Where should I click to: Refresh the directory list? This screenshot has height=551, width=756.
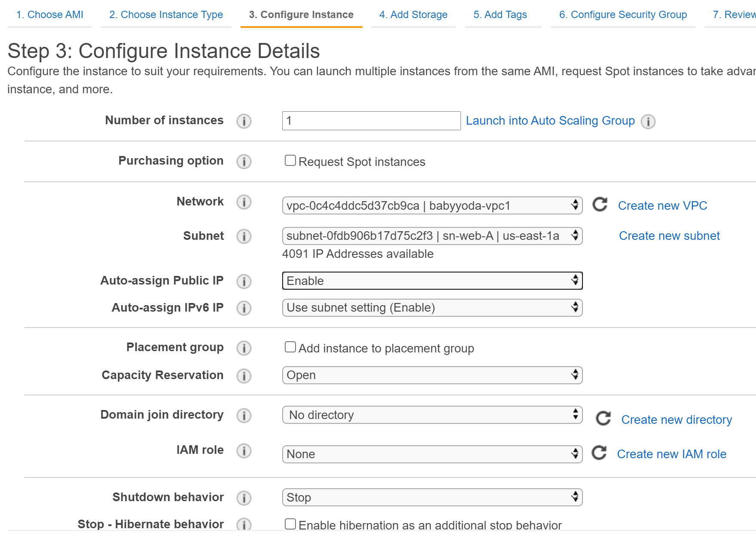tap(604, 418)
